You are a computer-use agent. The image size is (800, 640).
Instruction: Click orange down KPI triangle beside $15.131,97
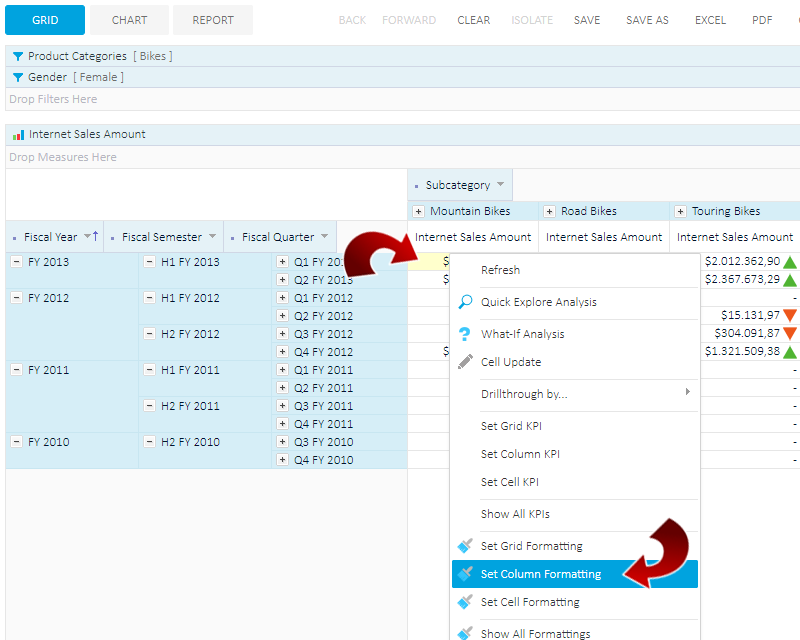click(x=790, y=315)
